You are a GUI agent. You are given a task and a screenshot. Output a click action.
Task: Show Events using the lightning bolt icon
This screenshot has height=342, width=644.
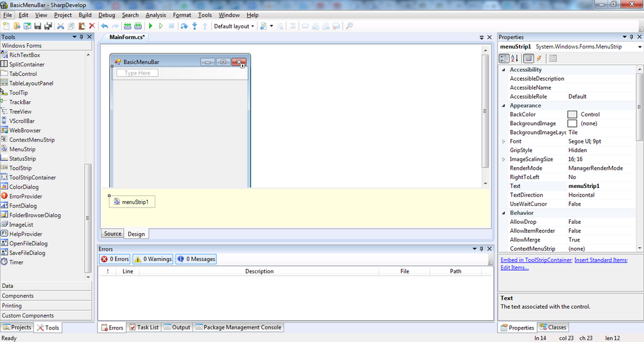[x=539, y=58]
